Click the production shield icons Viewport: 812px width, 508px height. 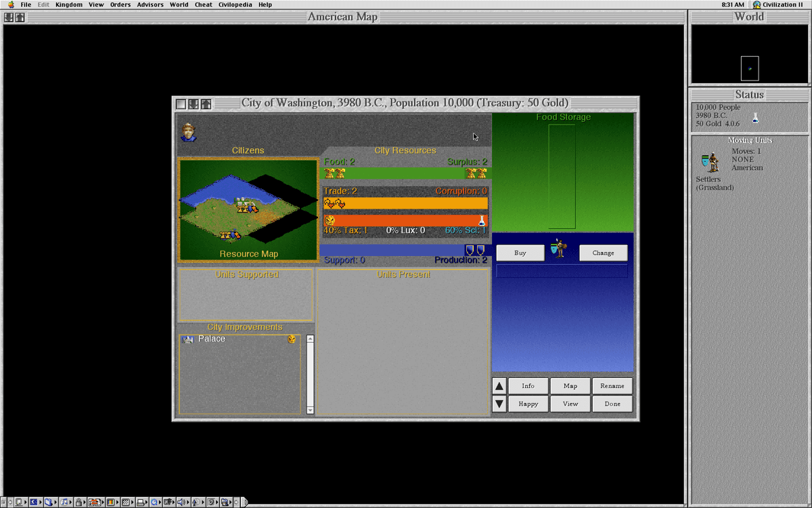475,251
